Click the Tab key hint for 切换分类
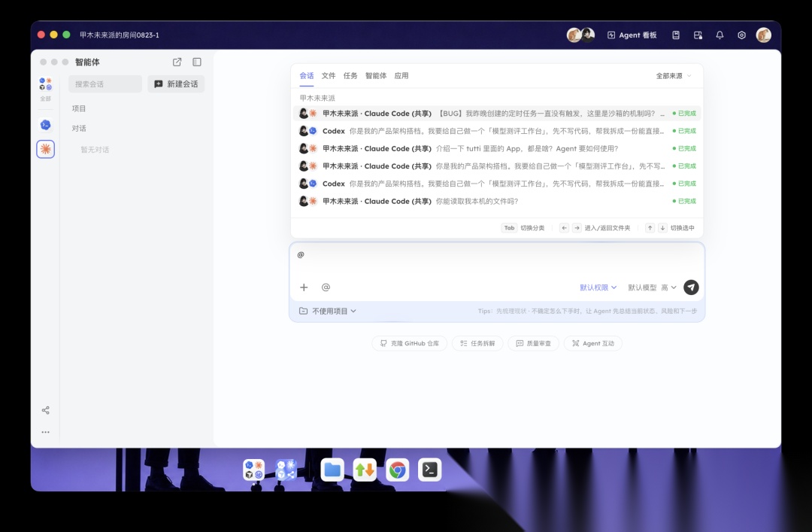Screen dimensions: 812x532 pos(510,228)
